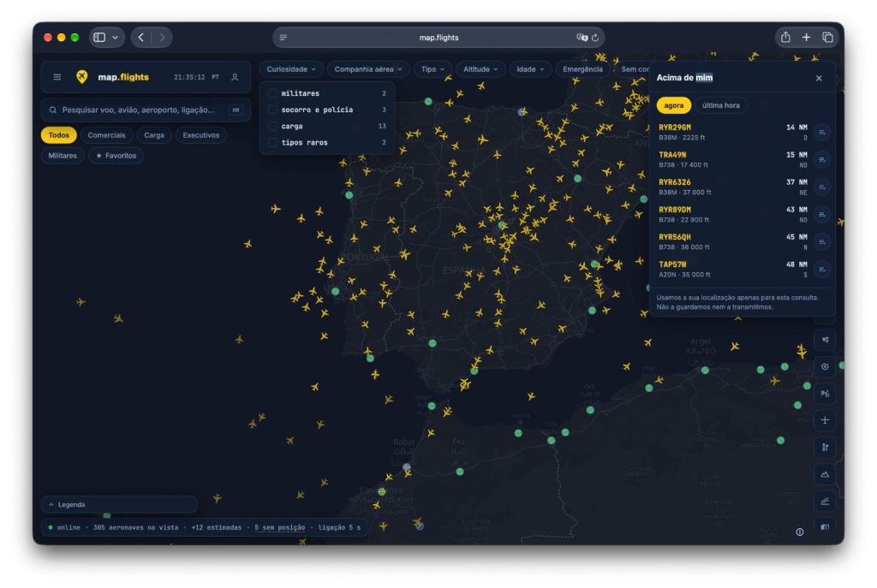Open the user account profile icon
Image resolution: width=877 pixels, height=588 pixels.
(x=235, y=77)
